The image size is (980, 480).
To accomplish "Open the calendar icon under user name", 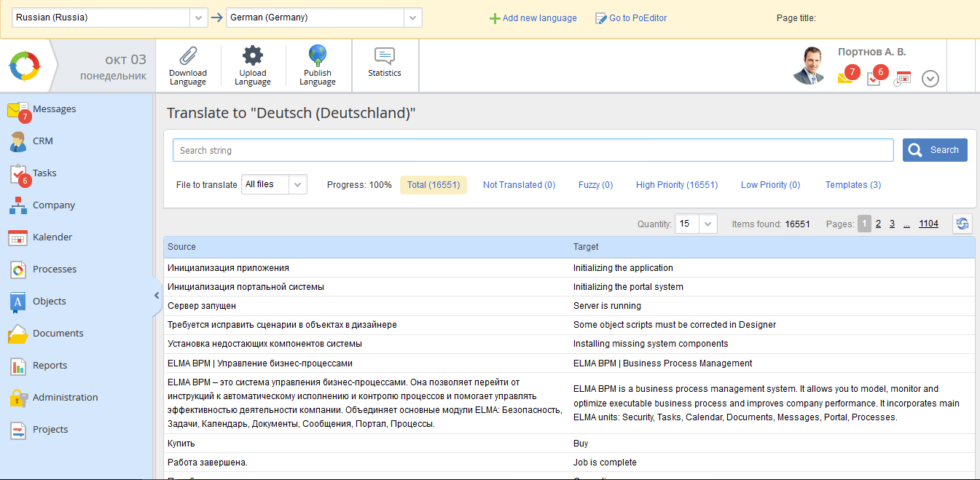I will pyautogui.click(x=903, y=78).
